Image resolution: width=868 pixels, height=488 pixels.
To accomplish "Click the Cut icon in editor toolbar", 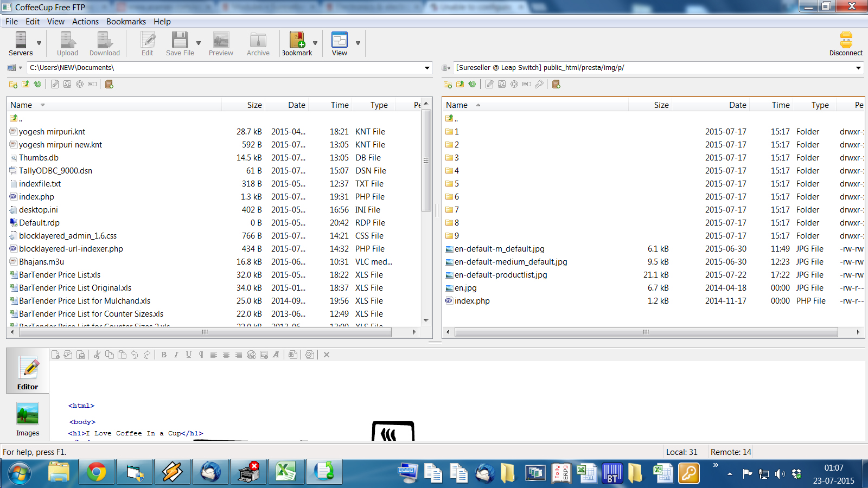I will click(97, 355).
